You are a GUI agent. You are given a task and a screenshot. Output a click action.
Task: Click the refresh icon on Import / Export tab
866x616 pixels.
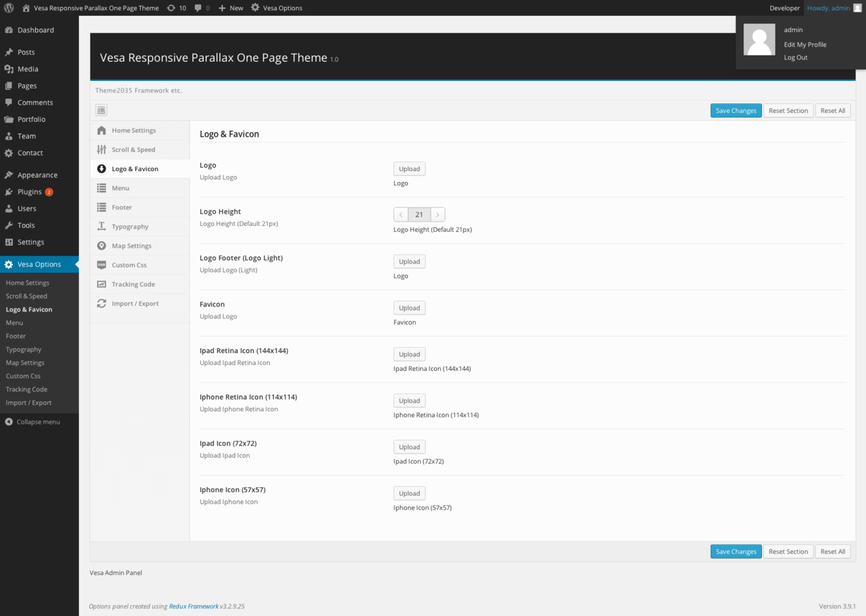tap(101, 303)
